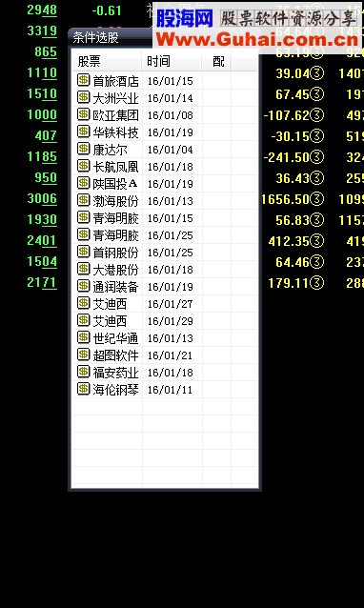
Task: Select the stock name 通润装备
Action: [115, 287]
